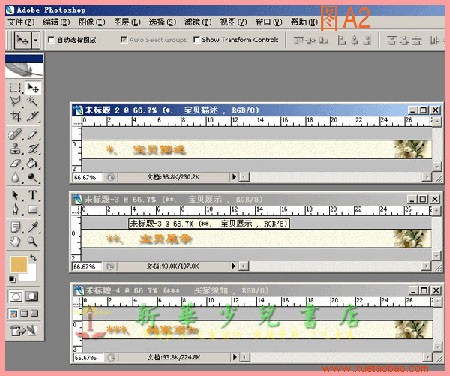The width and height of the screenshot is (450, 376).
Task: Click the foreground color swatch
Action: point(19,265)
